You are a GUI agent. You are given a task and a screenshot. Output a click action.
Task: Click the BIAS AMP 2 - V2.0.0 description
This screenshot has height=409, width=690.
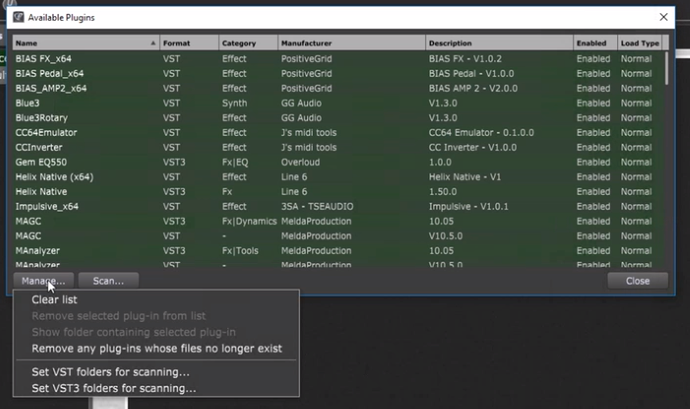[x=473, y=88]
